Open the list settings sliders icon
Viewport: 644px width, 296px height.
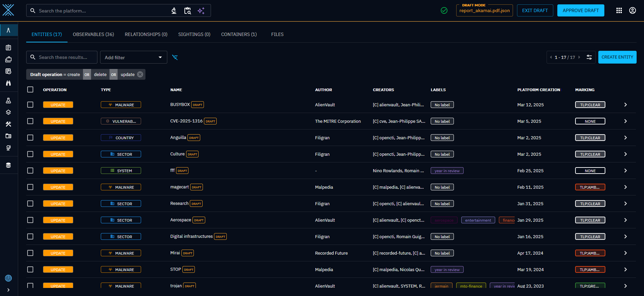tap(589, 57)
